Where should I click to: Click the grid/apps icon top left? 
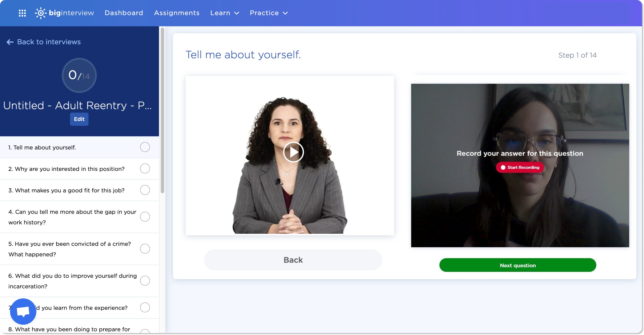click(x=22, y=13)
